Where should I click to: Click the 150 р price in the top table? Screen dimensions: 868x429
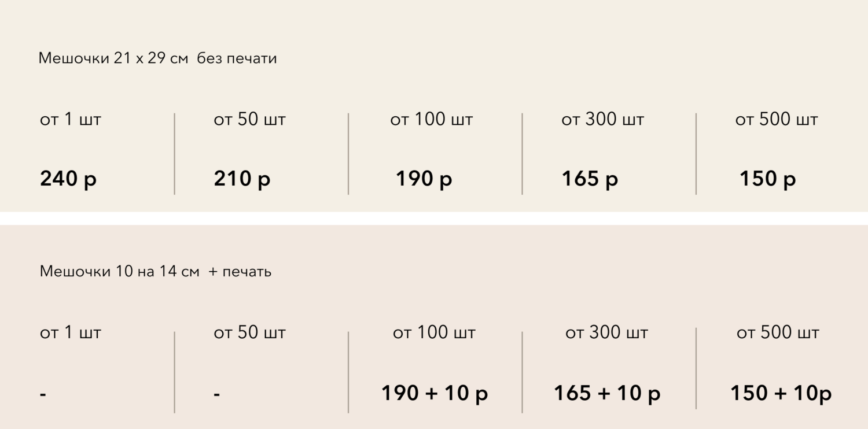(x=767, y=179)
